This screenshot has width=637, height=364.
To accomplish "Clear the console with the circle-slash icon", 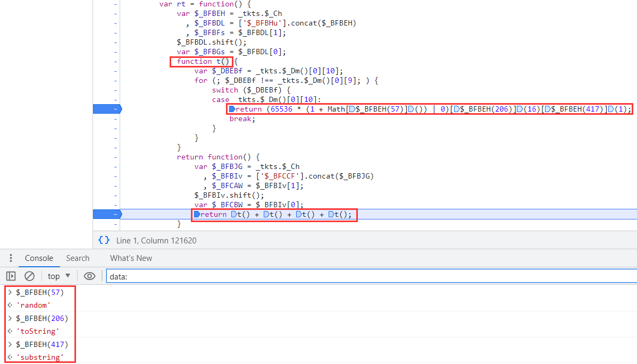I will click(x=30, y=276).
